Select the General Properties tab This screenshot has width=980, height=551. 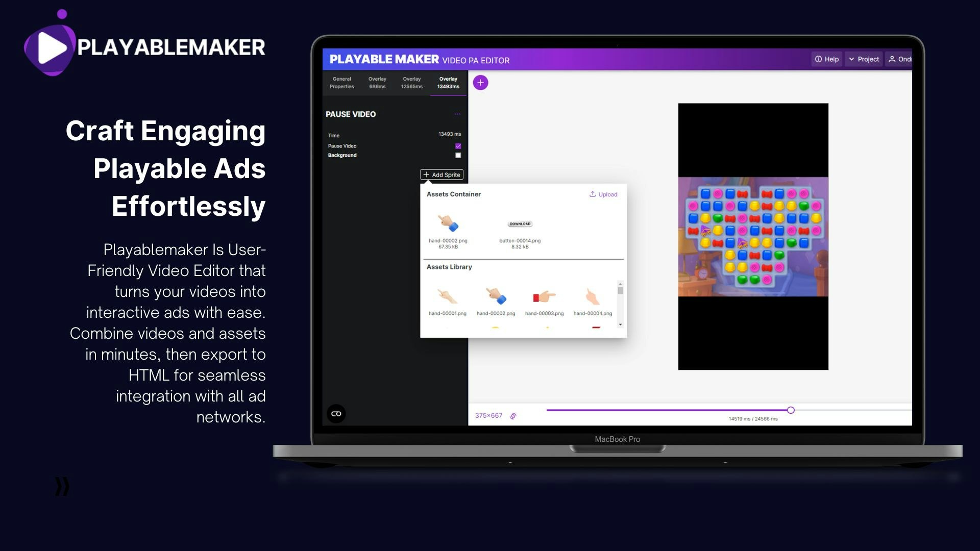coord(341,82)
